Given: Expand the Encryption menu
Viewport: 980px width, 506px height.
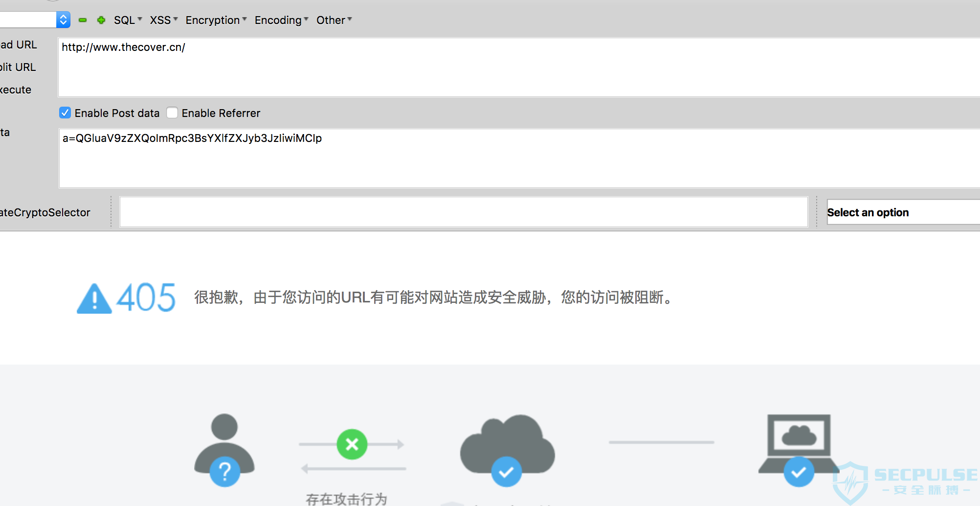Looking at the screenshot, I should point(216,20).
